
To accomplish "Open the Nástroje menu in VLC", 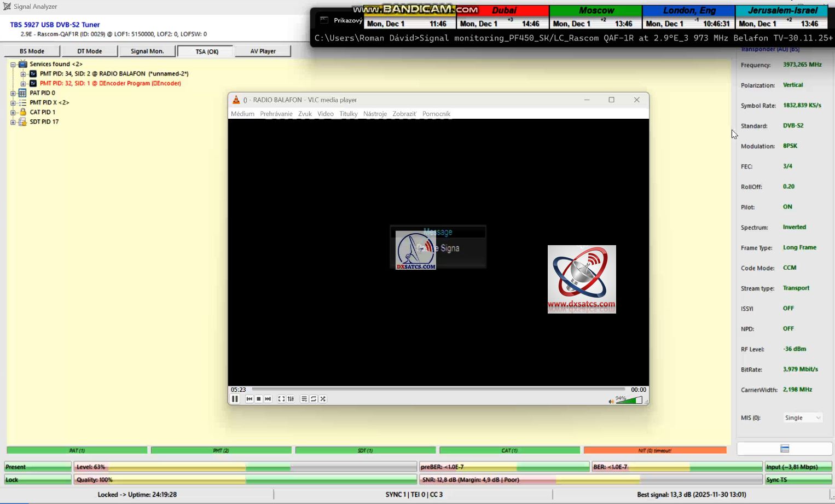I will tap(375, 114).
